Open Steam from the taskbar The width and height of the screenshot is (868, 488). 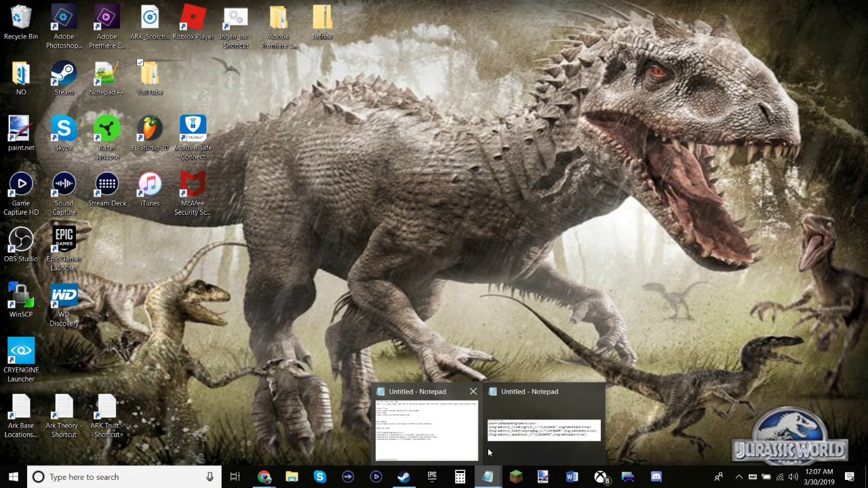pos(403,477)
